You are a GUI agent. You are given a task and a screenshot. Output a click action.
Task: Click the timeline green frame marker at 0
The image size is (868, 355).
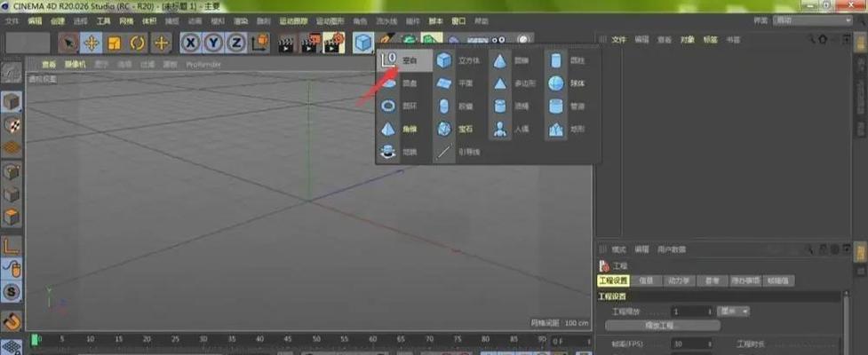tap(36, 340)
